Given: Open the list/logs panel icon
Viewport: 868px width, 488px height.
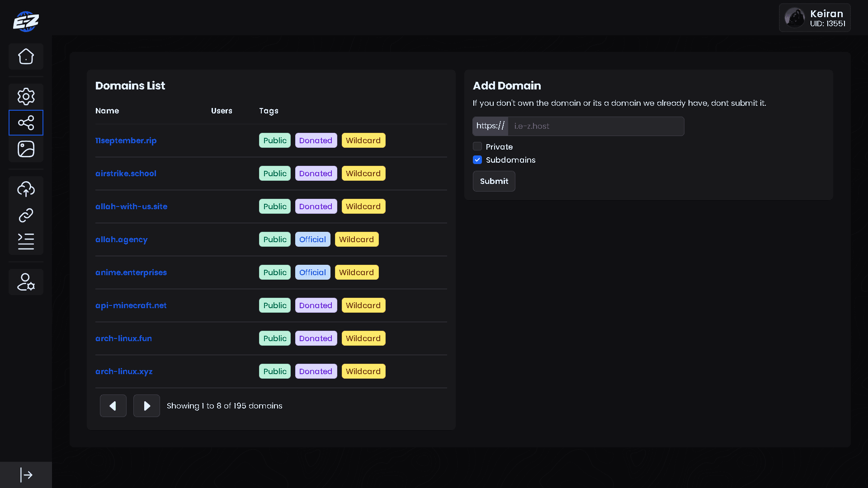Looking at the screenshot, I should pos(26,242).
